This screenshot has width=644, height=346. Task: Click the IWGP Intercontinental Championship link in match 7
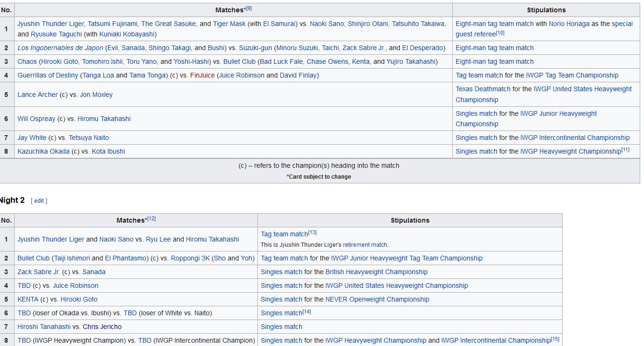[x=575, y=138]
